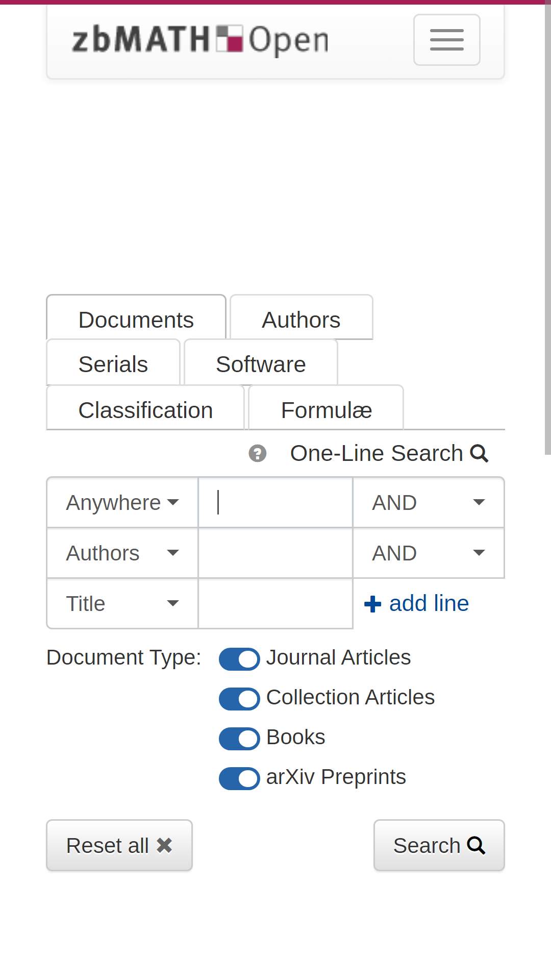Screen dimensions: 551x980
Task: Select the Formulæ tab
Action: click(326, 410)
